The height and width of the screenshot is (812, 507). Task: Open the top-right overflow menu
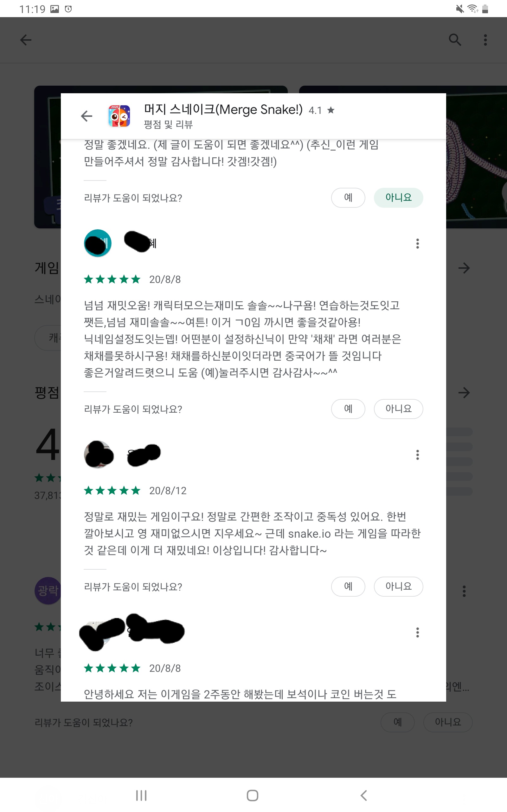click(x=485, y=40)
